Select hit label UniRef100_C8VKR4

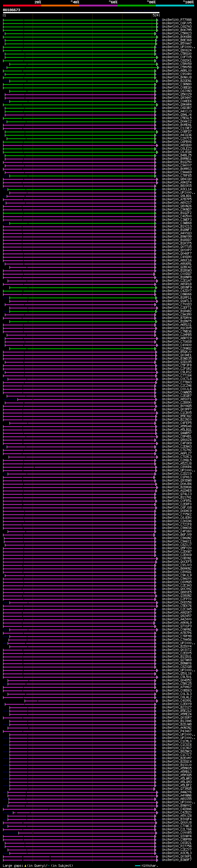pos(176,467)
